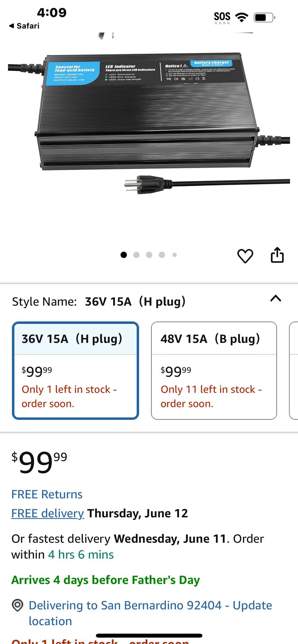Tap the SOS status indicator

tap(222, 17)
